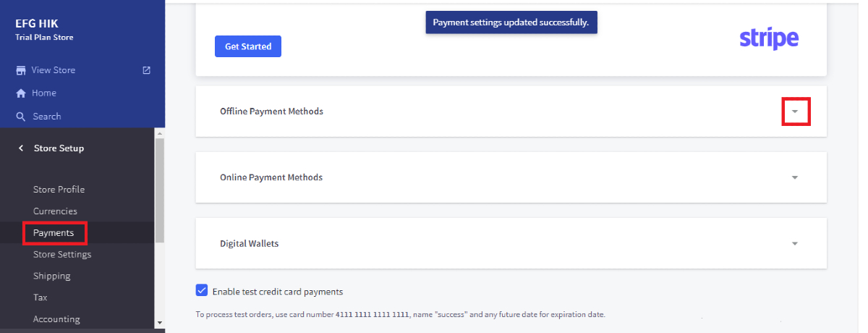Dismiss the payment settings updated notification
The height and width of the screenshot is (333, 868).
pos(511,22)
